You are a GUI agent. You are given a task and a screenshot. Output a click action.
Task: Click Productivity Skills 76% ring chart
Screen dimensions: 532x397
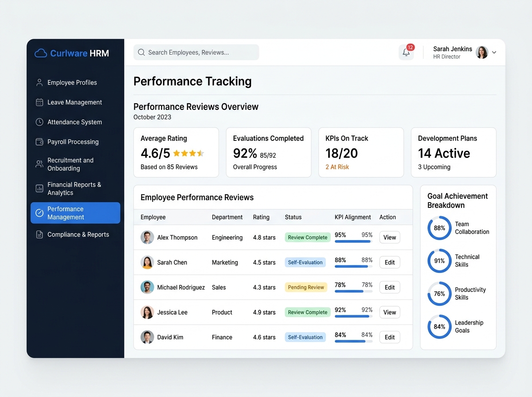click(x=439, y=294)
